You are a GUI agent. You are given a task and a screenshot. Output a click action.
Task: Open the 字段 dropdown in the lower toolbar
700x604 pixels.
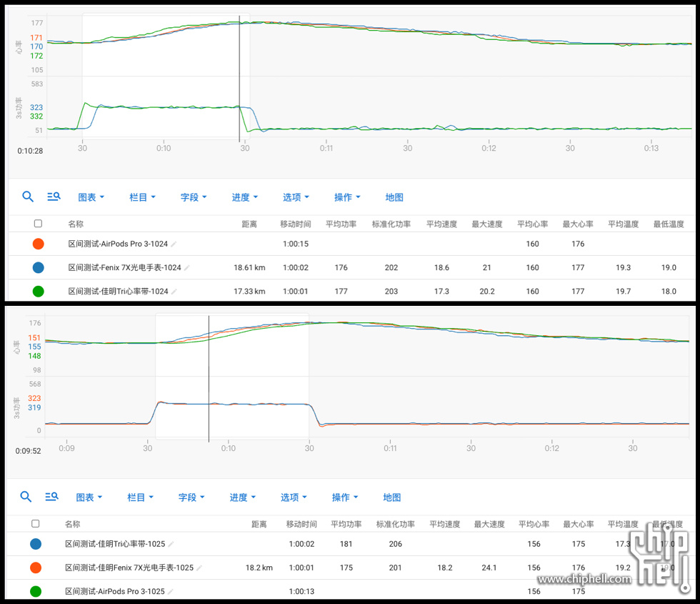[x=191, y=497]
